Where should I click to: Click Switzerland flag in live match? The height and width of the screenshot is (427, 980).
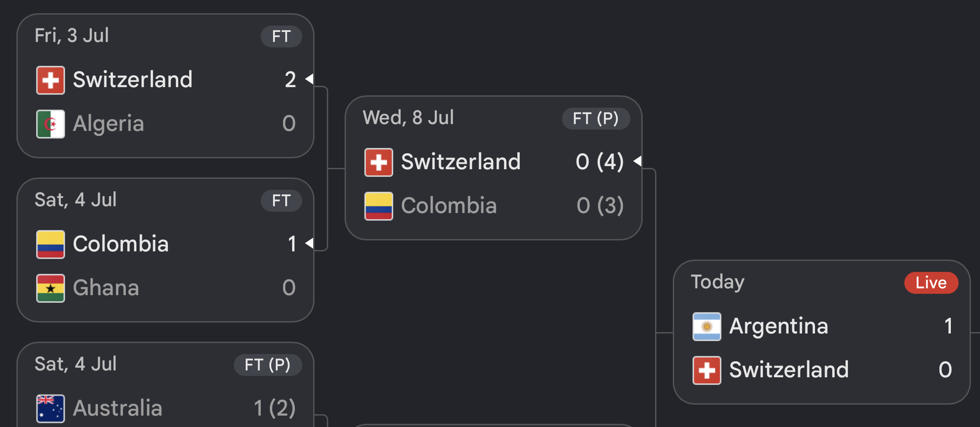click(707, 370)
